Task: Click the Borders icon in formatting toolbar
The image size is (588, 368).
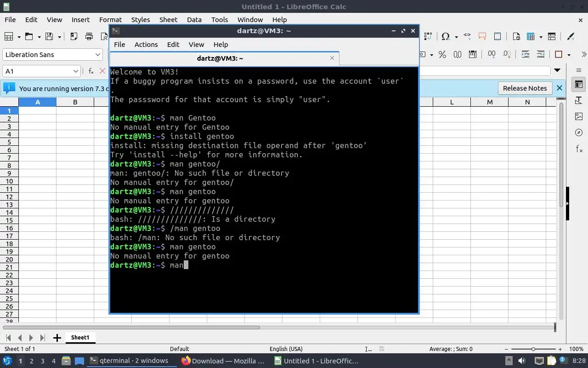Action: [559, 54]
